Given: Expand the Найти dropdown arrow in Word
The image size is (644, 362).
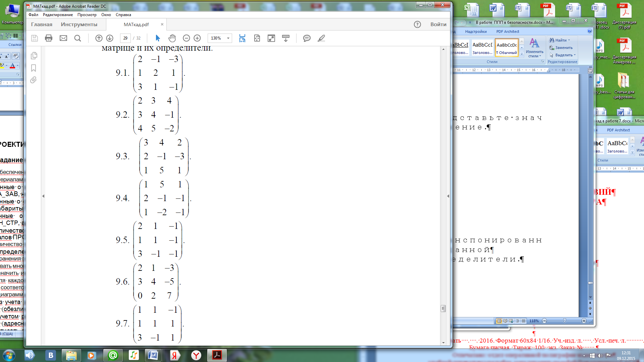Looking at the screenshot, I should coord(569,40).
